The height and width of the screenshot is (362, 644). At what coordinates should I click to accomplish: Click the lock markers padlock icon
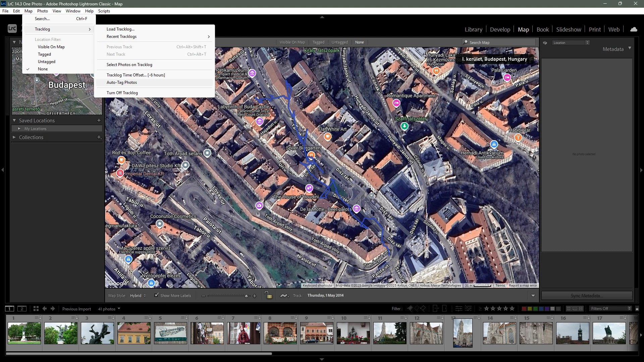[x=268, y=295]
